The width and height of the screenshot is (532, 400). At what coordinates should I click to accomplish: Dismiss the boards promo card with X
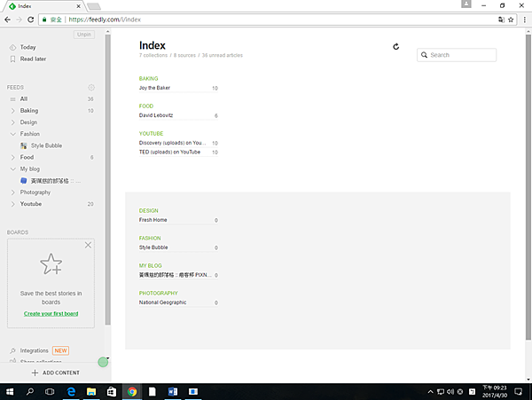pos(88,245)
